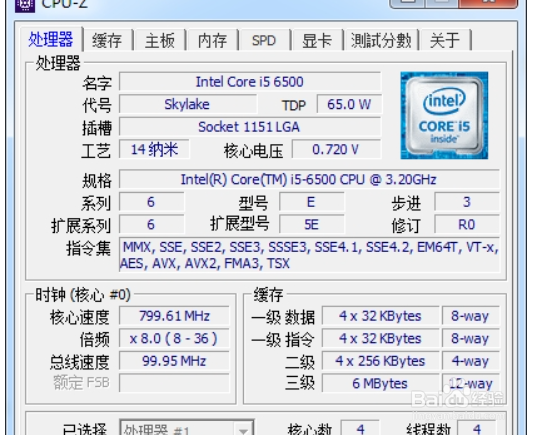Click the 一级 数据 associativity 8-way
Screen dimensions: 536x435
(x=471, y=316)
